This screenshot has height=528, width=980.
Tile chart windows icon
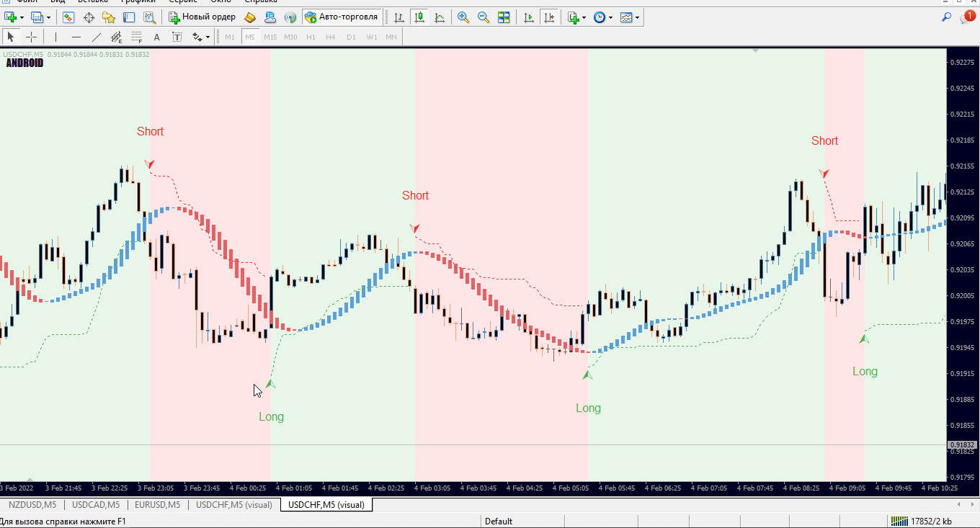click(504, 17)
